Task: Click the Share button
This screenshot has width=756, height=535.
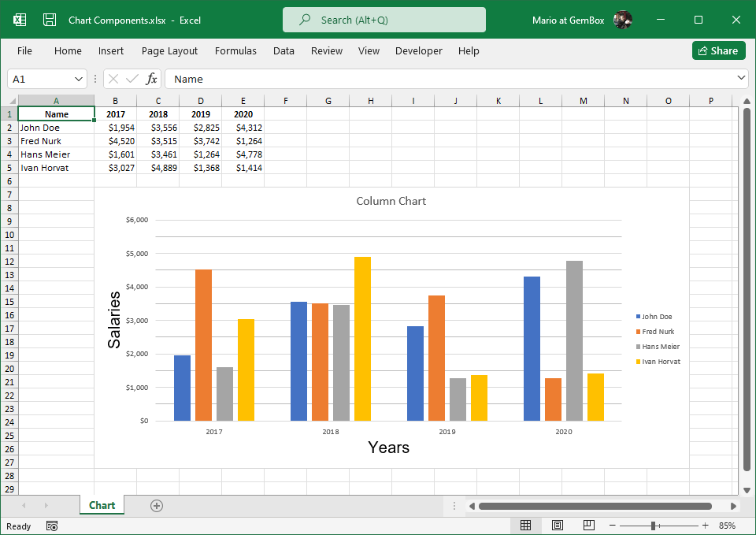Action: tap(718, 50)
